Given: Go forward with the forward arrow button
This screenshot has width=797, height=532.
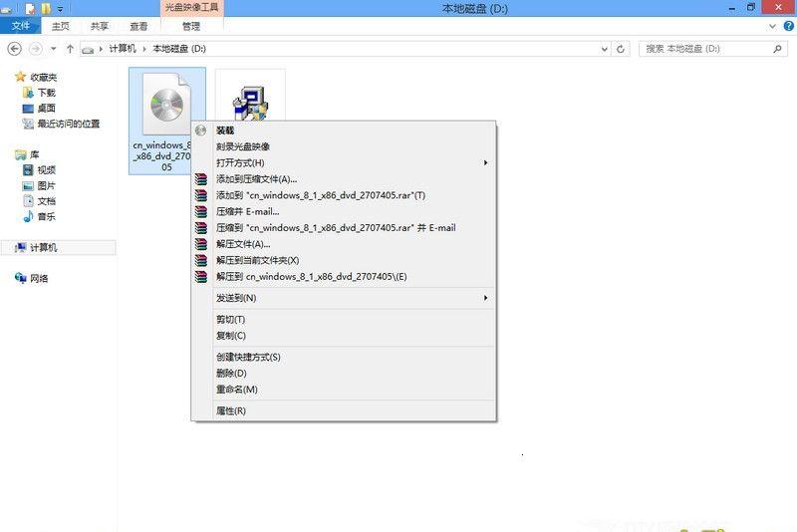Looking at the screenshot, I should click(x=35, y=49).
